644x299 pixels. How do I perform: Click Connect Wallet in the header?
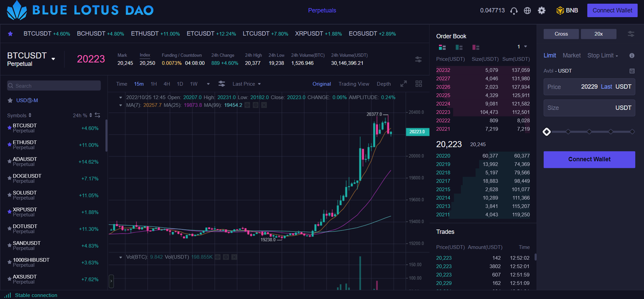612,10
